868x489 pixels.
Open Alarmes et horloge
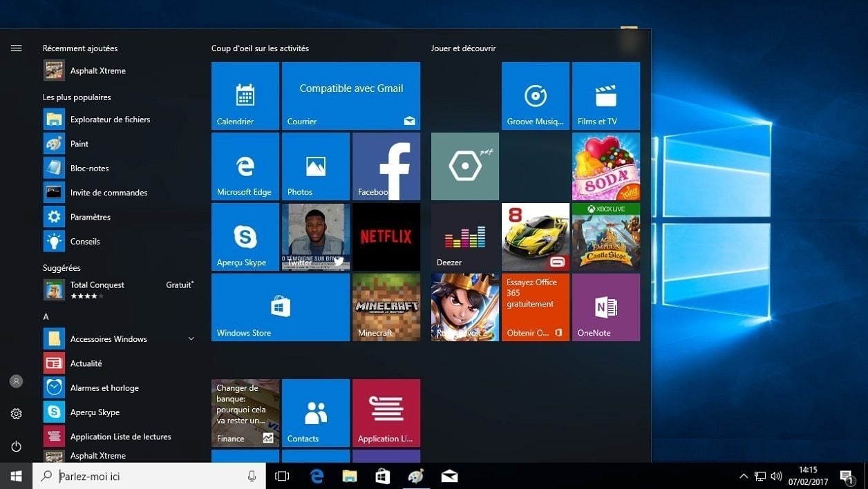coord(119,387)
